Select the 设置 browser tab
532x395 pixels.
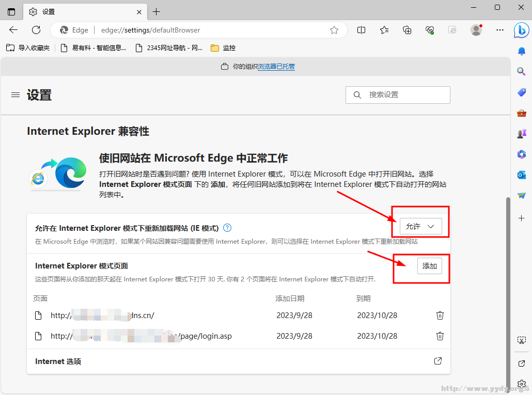click(x=85, y=12)
